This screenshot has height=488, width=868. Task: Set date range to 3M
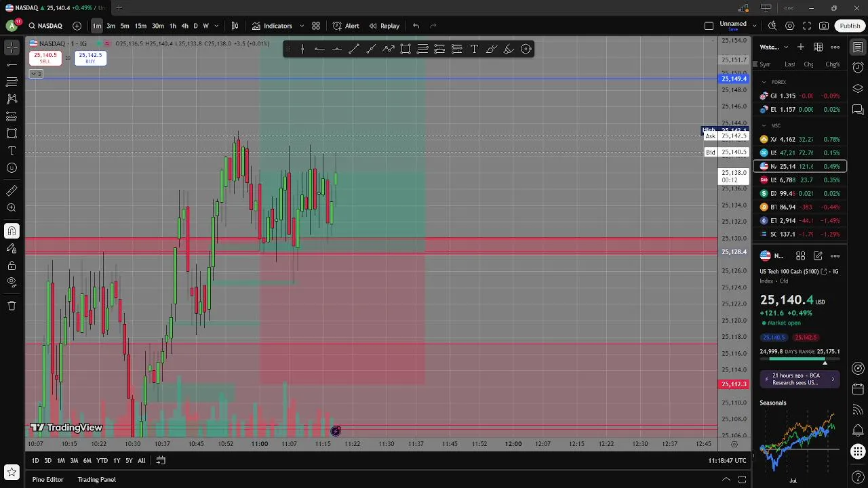point(74,460)
